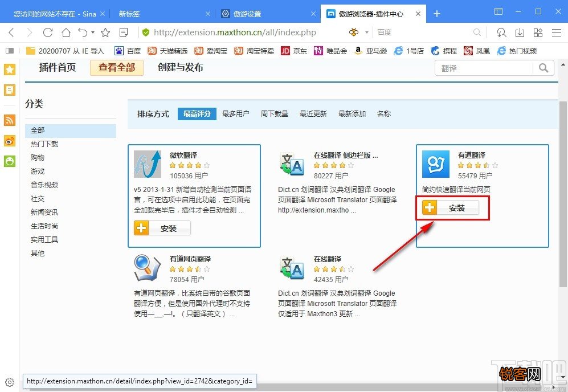Open the Weibo icon in the sidebar

10,141
